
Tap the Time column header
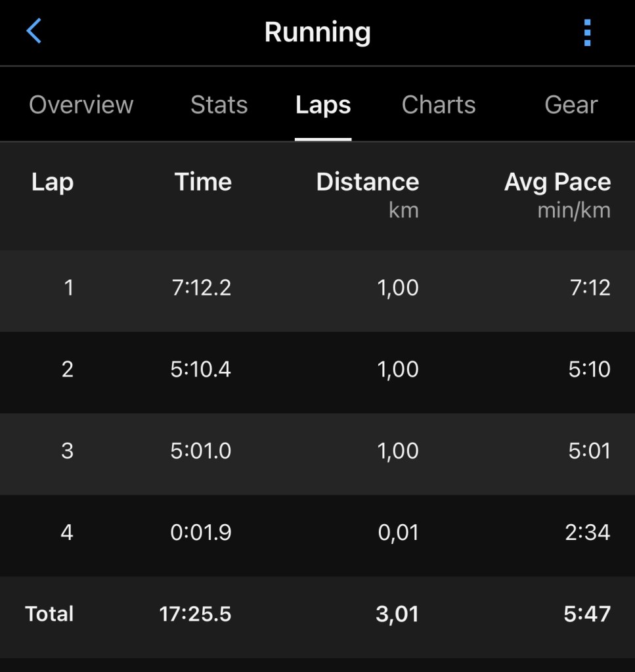point(203,182)
